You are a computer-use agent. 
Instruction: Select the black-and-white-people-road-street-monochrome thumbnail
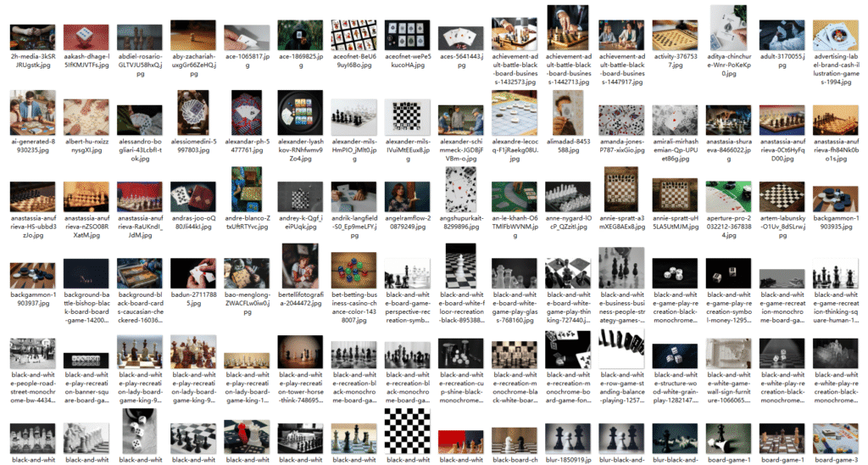[33, 353]
